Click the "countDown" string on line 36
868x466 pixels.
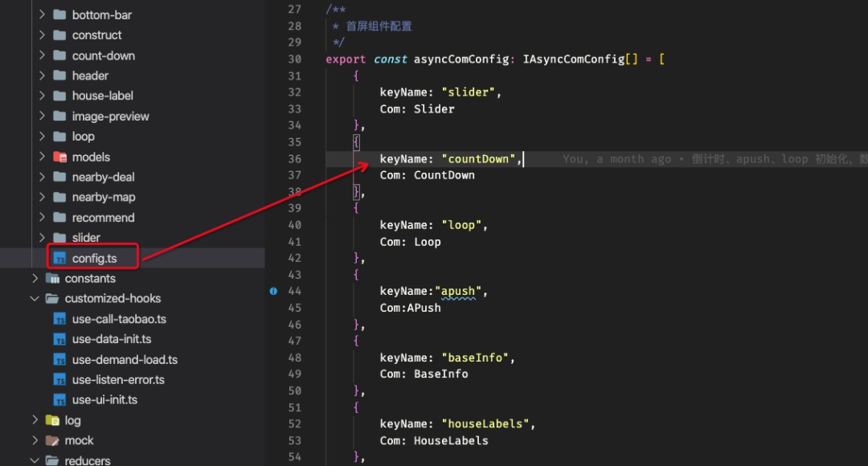tap(478, 159)
